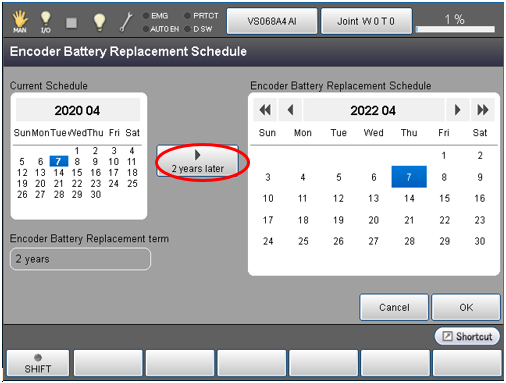This screenshot has width=506, height=383.
Task: Go to next month with right arrow
Action: coord(457,110)
